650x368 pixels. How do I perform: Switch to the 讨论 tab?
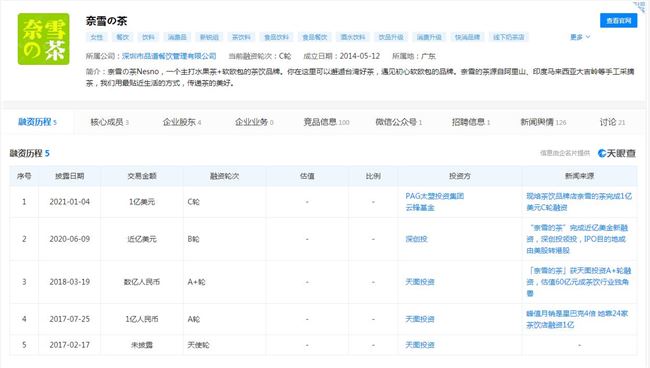coord(612,122)
